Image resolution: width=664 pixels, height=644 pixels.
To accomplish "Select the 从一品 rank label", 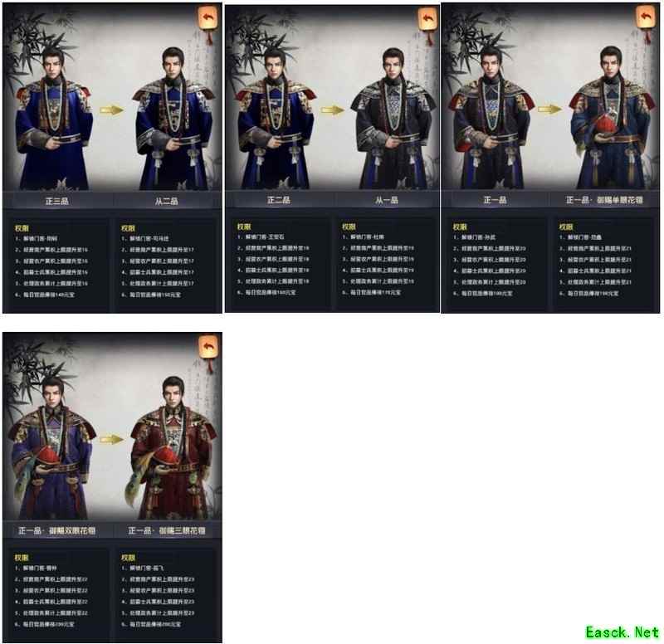I will pos(387,200).
